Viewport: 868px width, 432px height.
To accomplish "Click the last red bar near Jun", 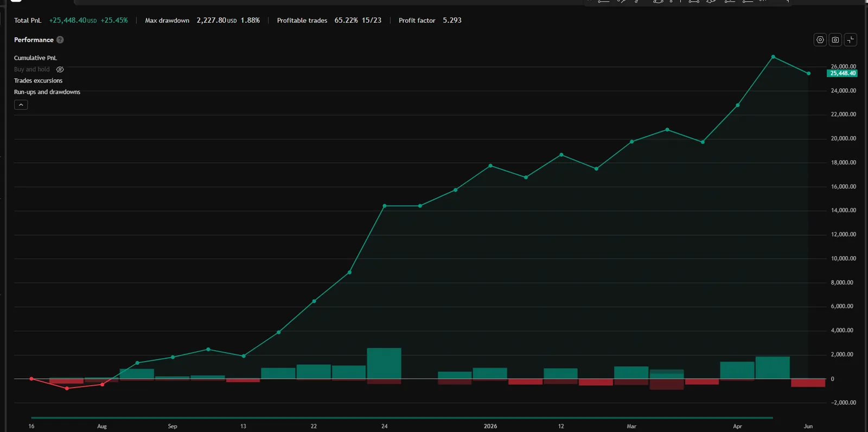I will (808, 383).
